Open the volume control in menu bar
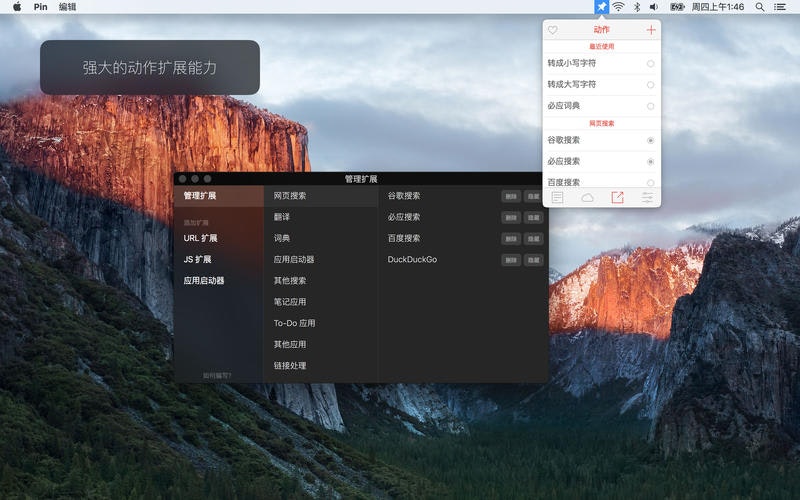Screen dimensions: 800x500 [654, 7]
